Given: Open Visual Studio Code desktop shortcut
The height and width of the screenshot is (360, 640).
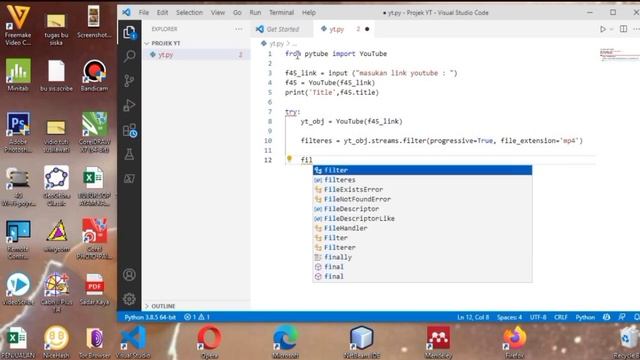Looking at the screenshot, I should pyautogui.click(x=133, y=342).
